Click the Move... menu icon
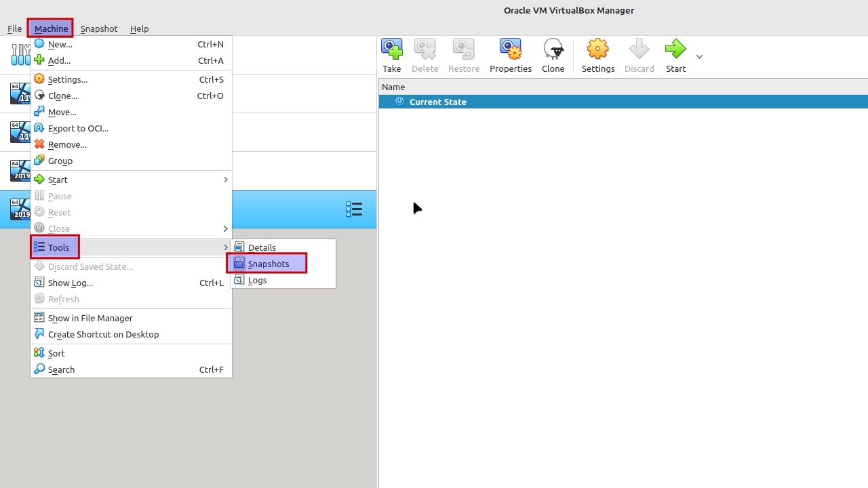This screenshot has width=868, height=488. (39, 112)
